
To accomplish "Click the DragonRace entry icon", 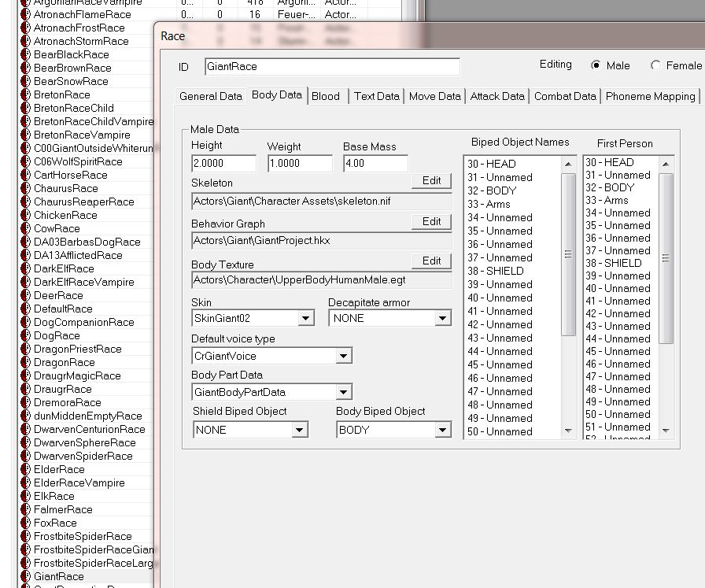I will tap(24, 362).
